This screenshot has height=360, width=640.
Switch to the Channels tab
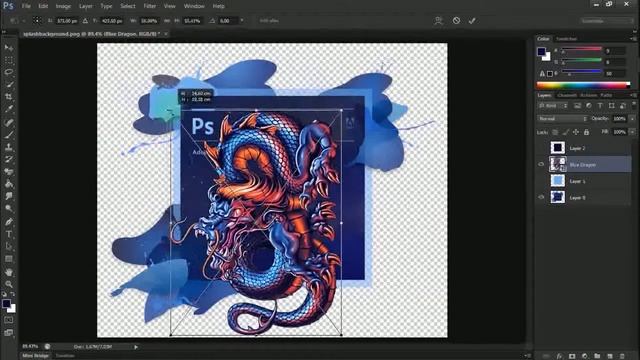pos(567,95)
